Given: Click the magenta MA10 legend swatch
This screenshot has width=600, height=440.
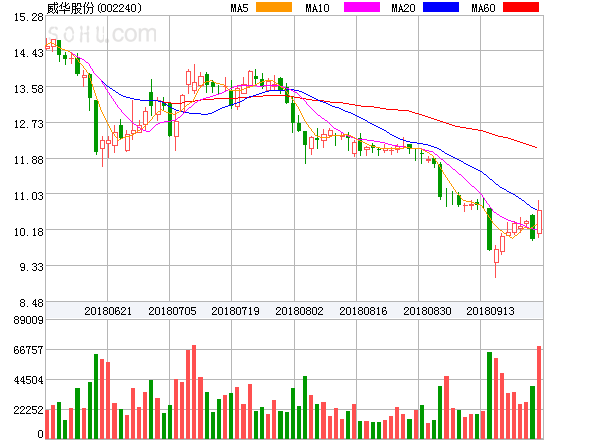Looking at the screenshot, I should pos(362,7).
